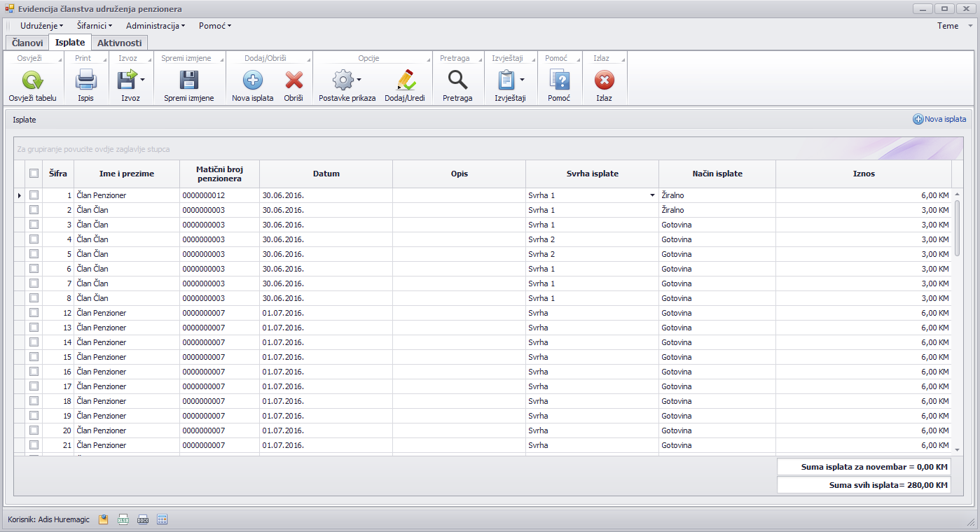Click 'Član Penzioner' name in row Šifra 12
The height and width of the screenshot is (532, 980).
coord(102,313)
